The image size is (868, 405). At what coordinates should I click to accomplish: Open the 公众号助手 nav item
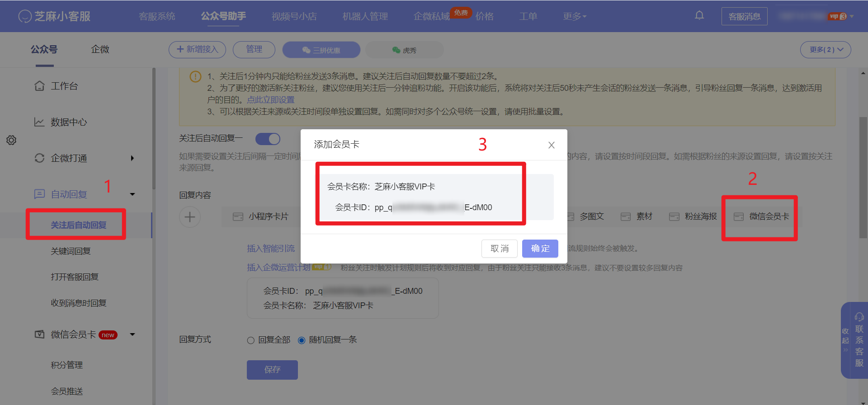pos(223,16)
